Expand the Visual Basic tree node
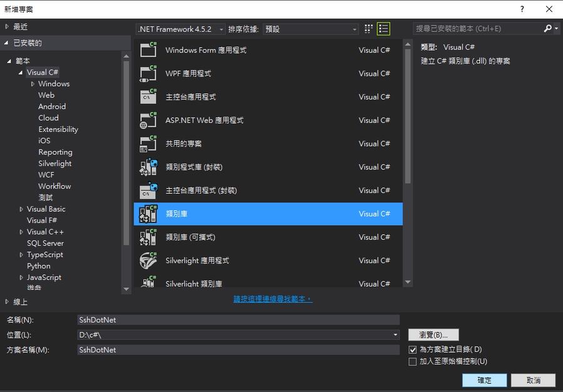This screenshot has height=392, width=563. pyautogui.click(x=21, y=209)
